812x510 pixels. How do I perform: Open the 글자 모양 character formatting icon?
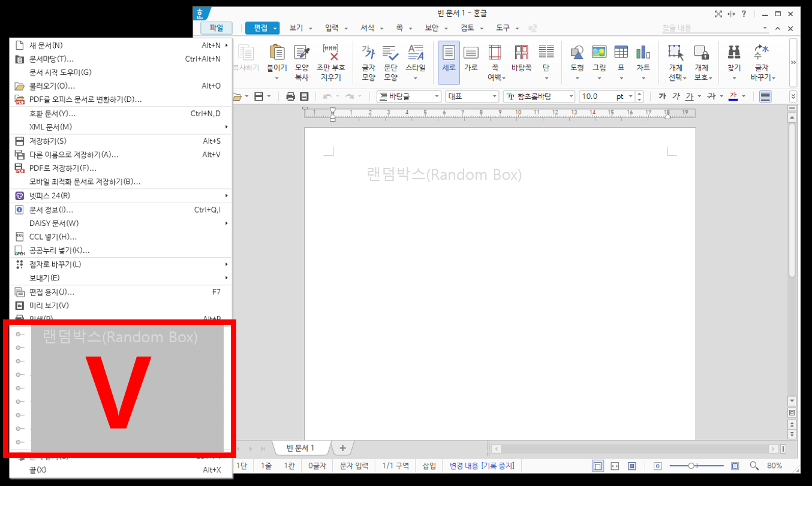(368, 57)
